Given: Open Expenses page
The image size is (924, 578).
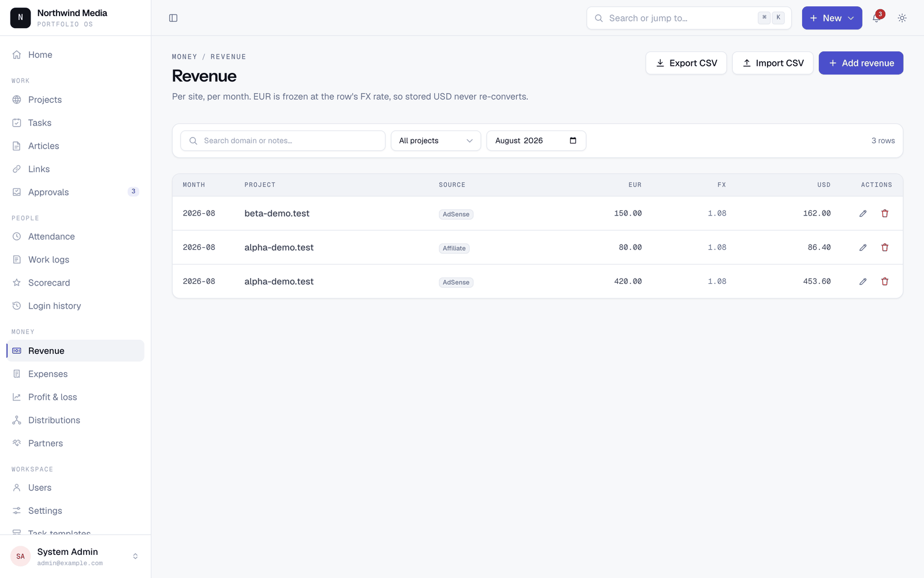Looking at the screenshot, I should [75, 374].
